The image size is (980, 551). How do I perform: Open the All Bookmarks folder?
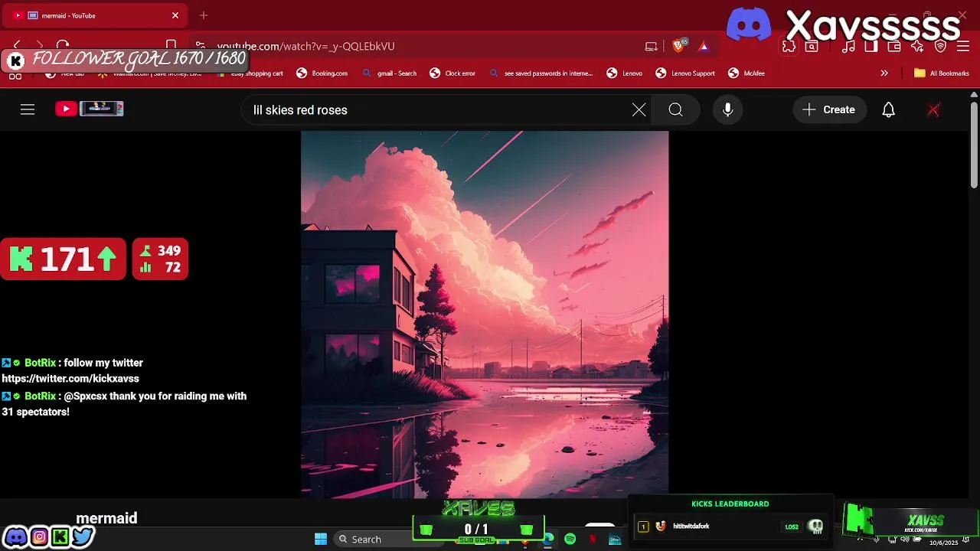[x=942, y=73]
